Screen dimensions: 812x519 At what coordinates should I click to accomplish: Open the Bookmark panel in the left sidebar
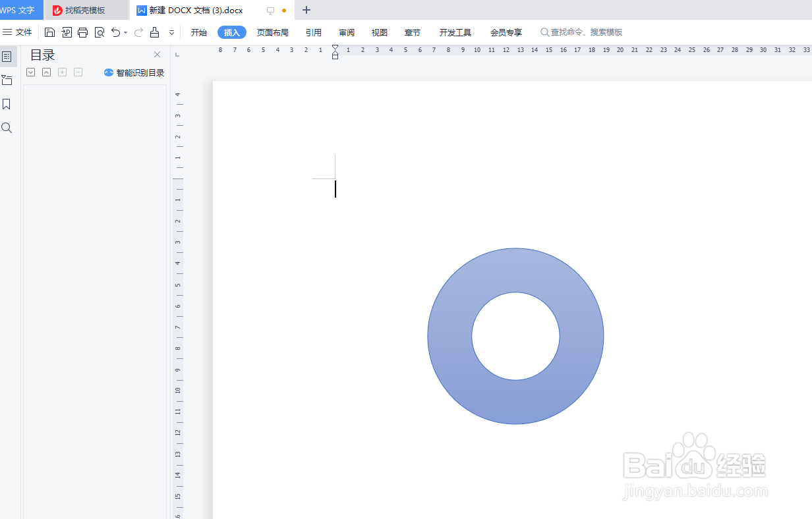(x=7, y=103)
